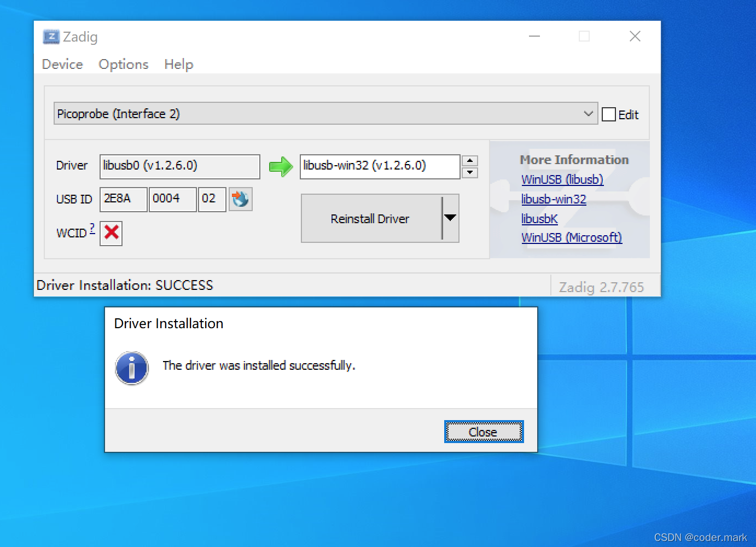Close the Zadig window
Image resolution: width=756 pixels, height=547 pixels.
[x=635, y=37]
